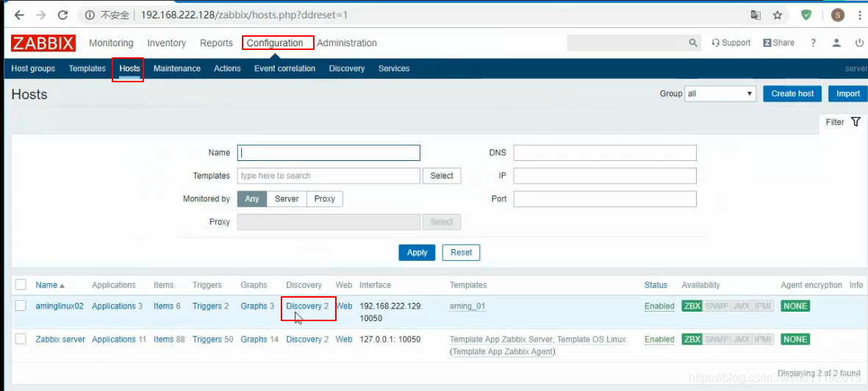This screenshot has height=391, width=868.
Task: Click the NONE encryption badge for Zabbix server
Action: 795,339
